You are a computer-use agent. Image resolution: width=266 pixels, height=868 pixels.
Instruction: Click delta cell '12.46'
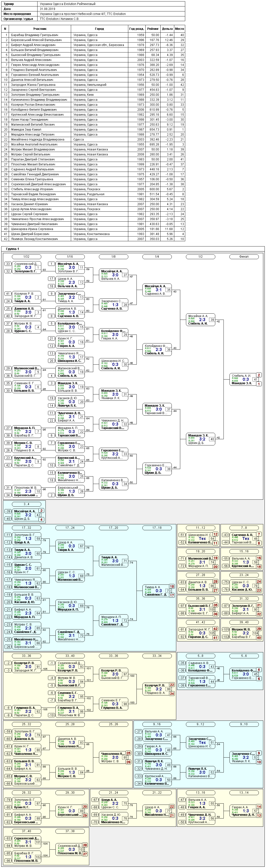(x=167, y=40)
